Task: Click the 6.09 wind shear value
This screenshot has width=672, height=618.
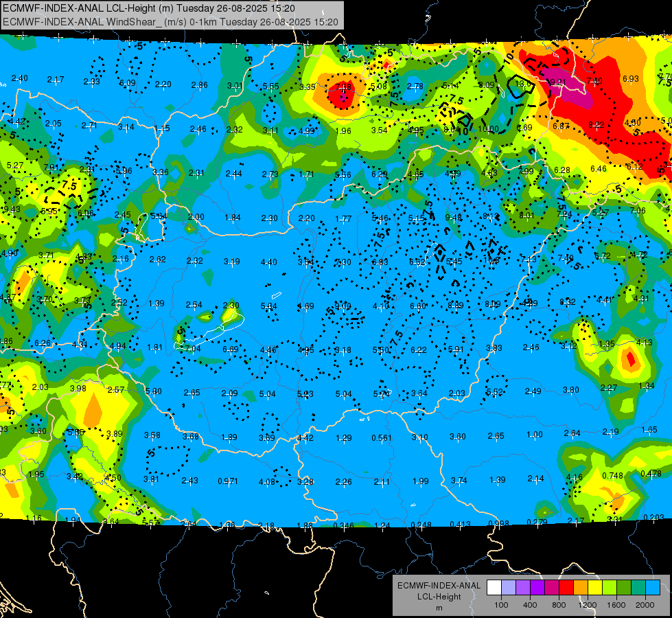Action: pyautogui.click(x=127, y=83)
